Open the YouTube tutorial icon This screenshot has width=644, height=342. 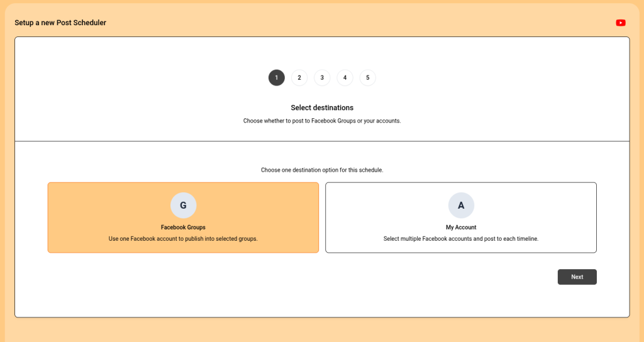point(621,23)
